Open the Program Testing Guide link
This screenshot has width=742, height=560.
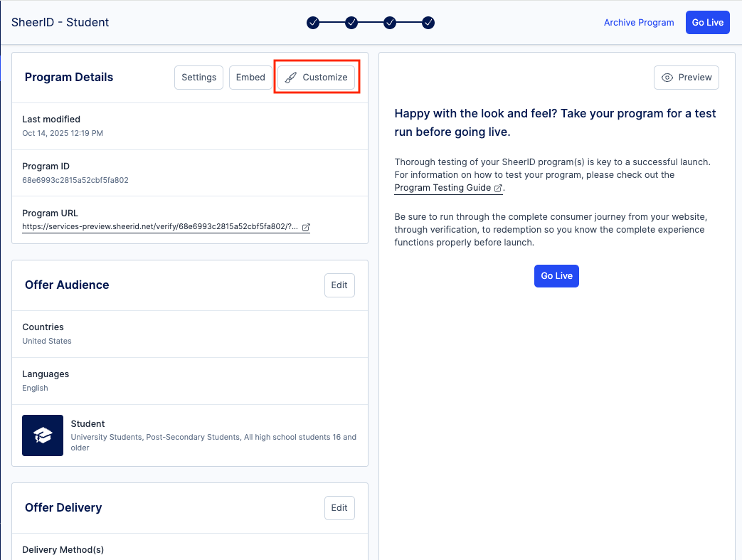[443, 188]
